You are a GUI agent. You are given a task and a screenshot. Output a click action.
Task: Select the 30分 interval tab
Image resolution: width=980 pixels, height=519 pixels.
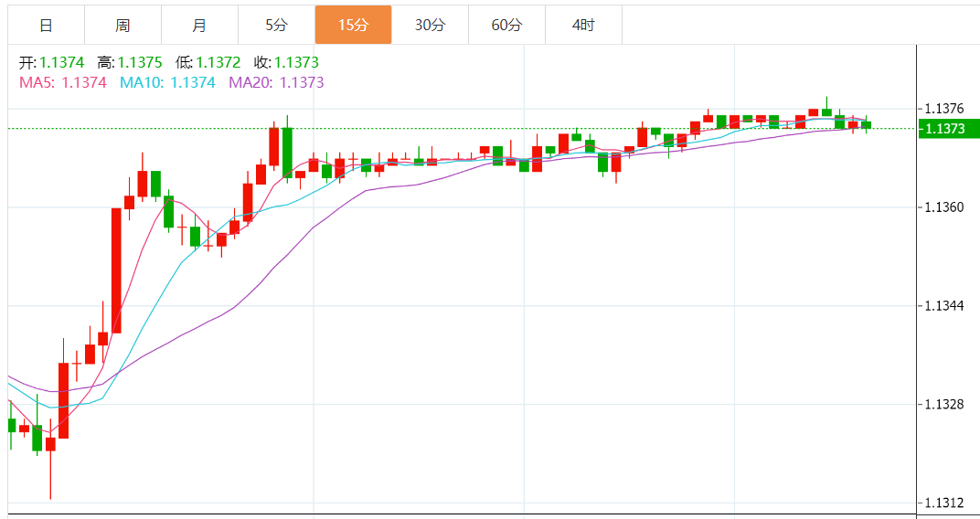tap(430, 25)
